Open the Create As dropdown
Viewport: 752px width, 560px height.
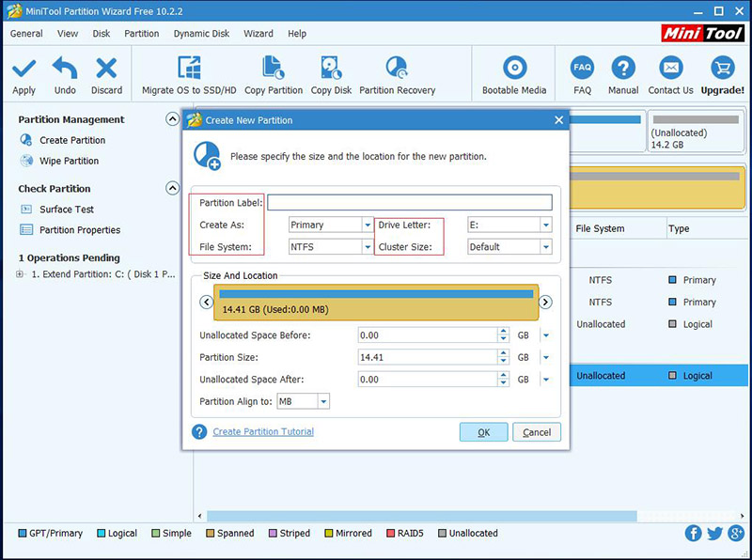pos(368,226)
